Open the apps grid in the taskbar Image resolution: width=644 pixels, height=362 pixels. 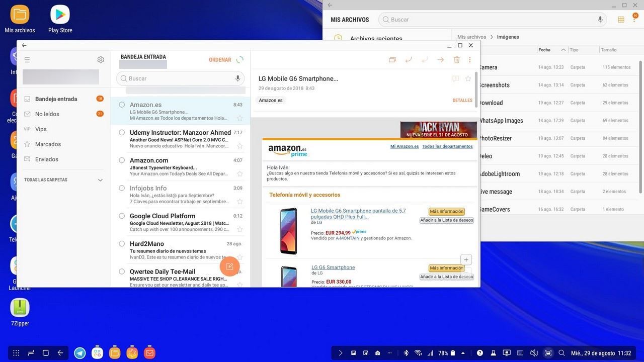point(16,353)
